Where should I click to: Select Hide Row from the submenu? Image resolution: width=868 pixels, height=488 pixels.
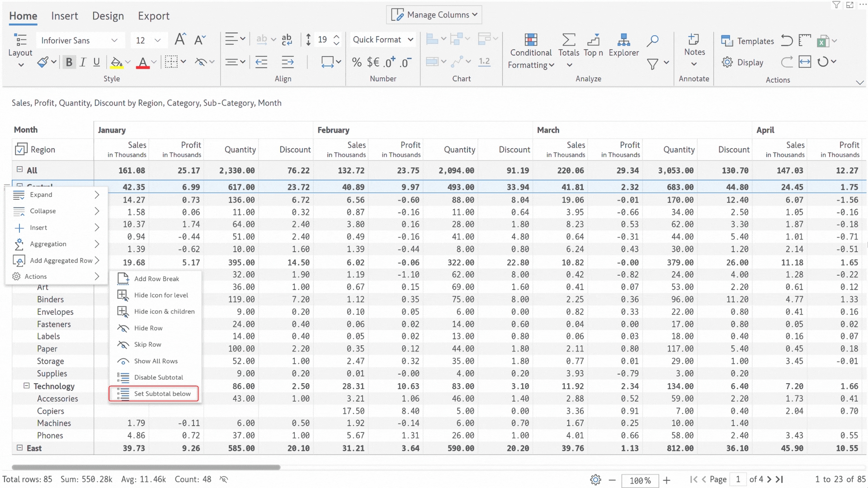click(148, 328)
